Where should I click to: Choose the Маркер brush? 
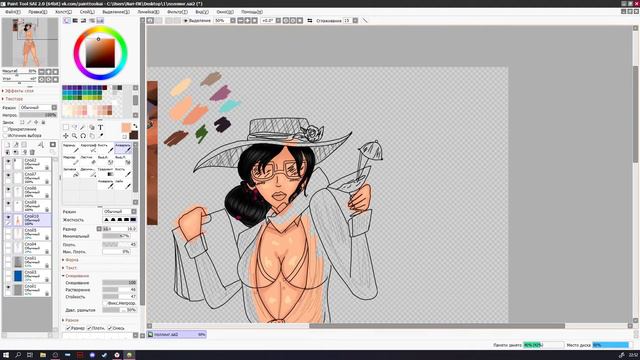[71, 160]
